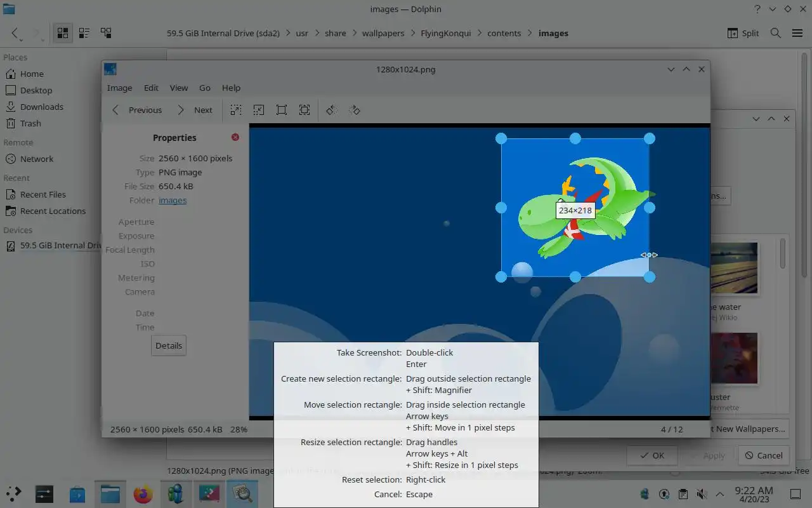Screen dimensions: 812x508
Task: Rotate the image right in Gwenview
Action: pos(355,110)
